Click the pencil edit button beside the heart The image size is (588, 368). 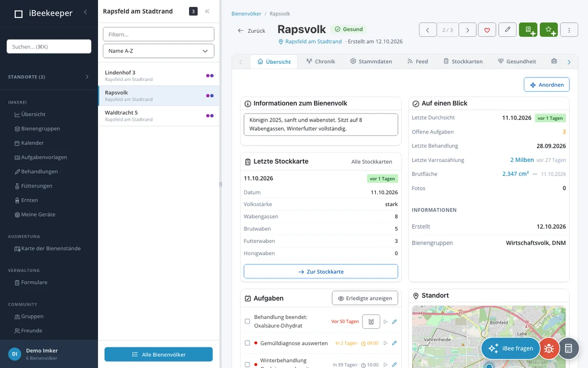508,30
